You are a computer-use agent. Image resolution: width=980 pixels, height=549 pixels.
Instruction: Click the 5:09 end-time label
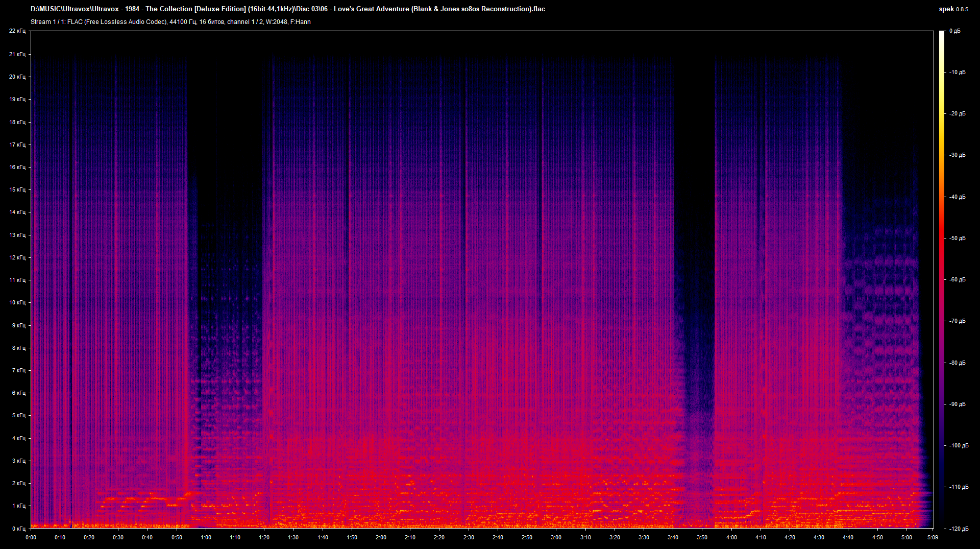pos(933,537)
